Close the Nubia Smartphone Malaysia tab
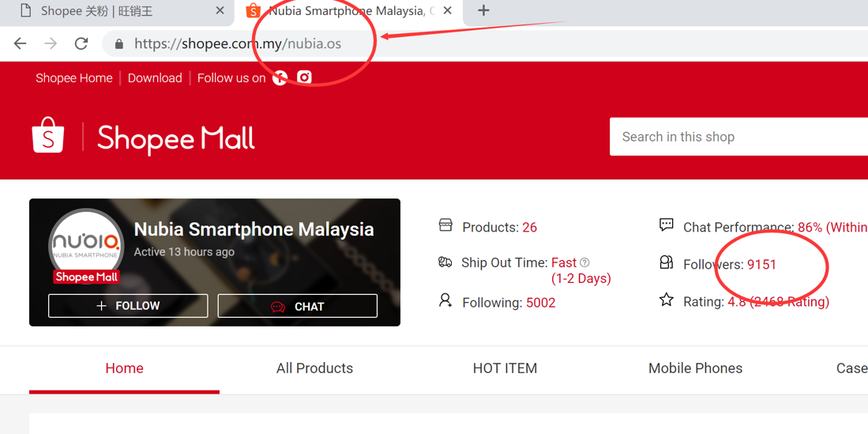Image resolution: width=868 pixels, height=434 pixels. coord(447,10)
